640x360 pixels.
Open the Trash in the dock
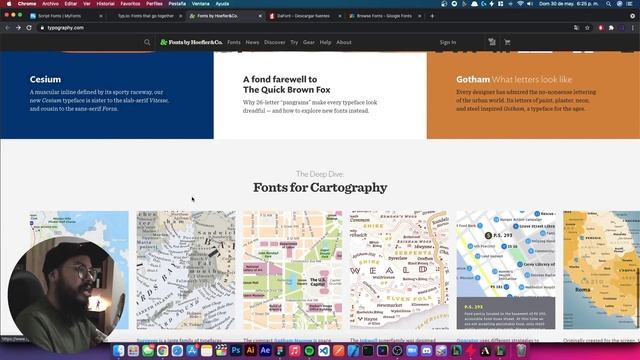click(x=521, y=351)
